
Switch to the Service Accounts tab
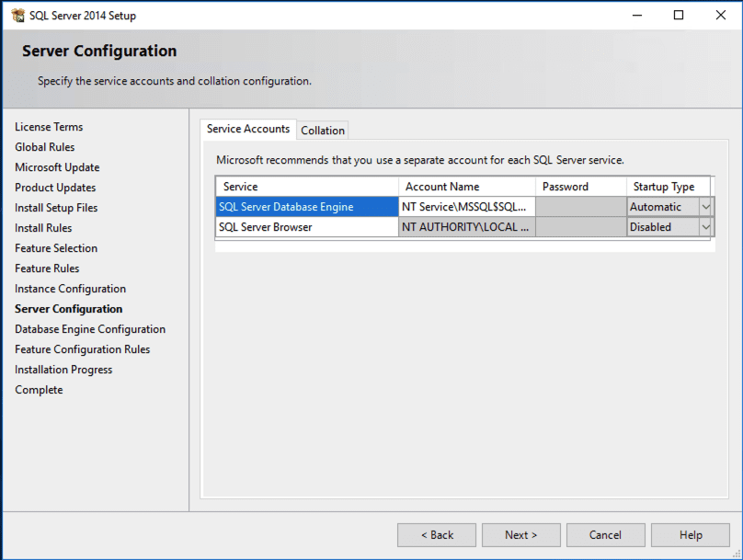click(247, 130)
